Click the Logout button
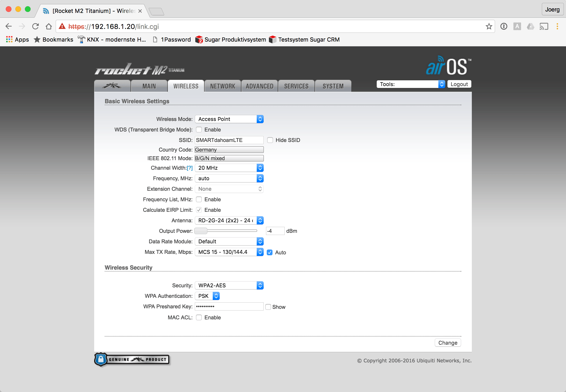 coord(459,84)
